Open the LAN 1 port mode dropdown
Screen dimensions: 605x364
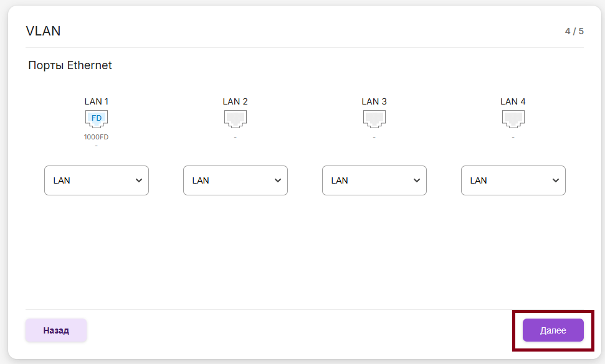pyautogui.click(x=97, y=180)
